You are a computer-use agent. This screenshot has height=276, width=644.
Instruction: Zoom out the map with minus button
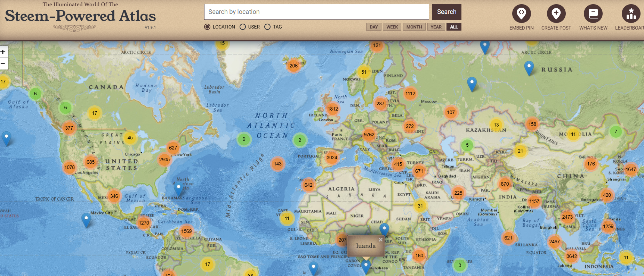point(3,64)
